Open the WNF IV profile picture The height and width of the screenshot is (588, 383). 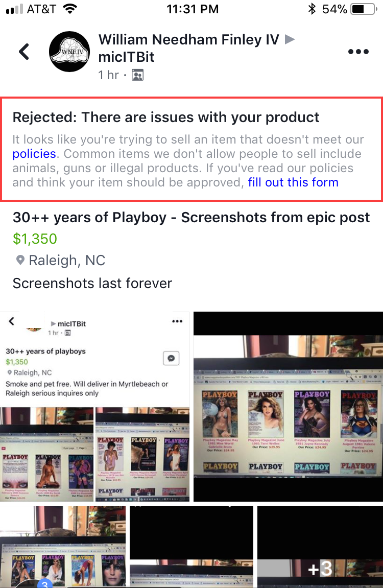click(69, 52)
